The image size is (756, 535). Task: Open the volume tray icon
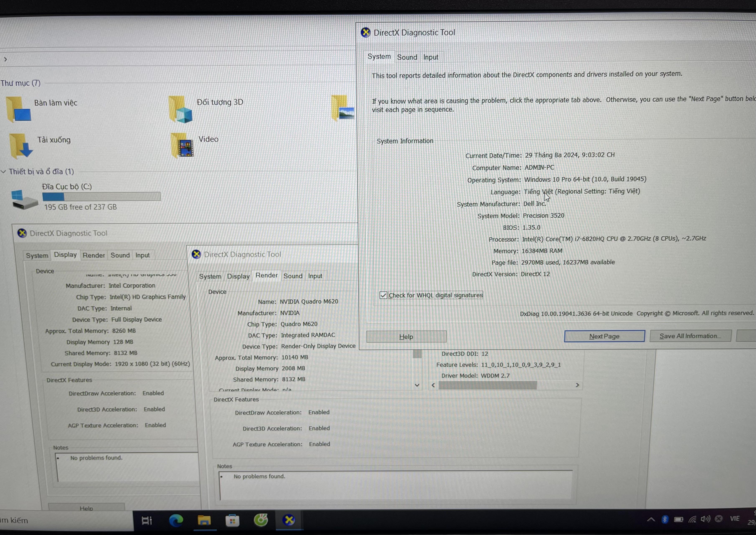705,519
